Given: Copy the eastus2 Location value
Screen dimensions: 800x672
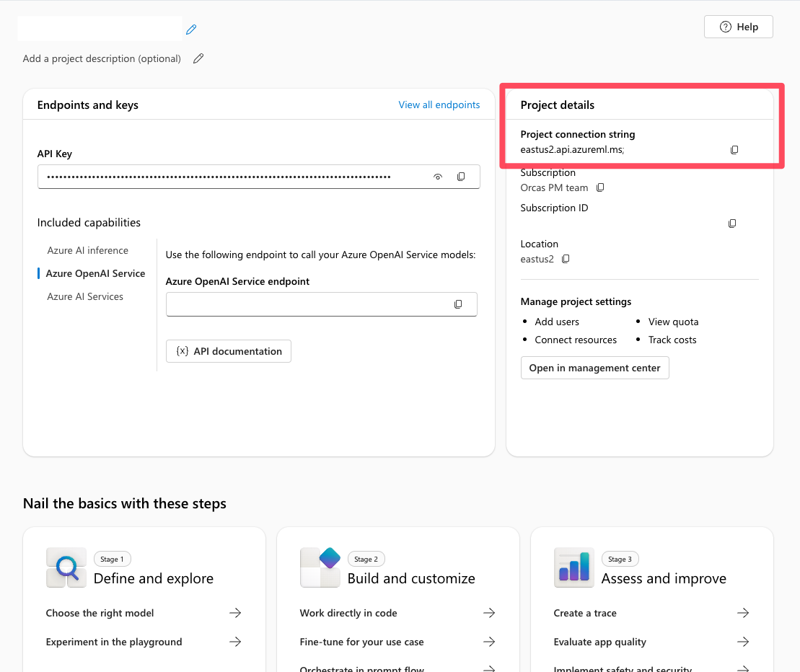Looking at the screenshot, I should coord(565,258).
